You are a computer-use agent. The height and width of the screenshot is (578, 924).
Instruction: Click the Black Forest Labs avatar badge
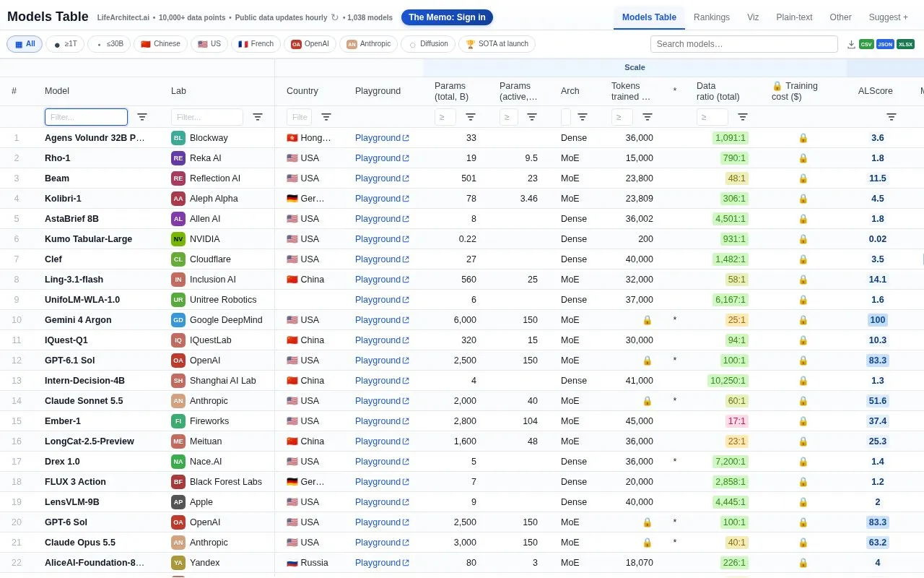(178, 482)
